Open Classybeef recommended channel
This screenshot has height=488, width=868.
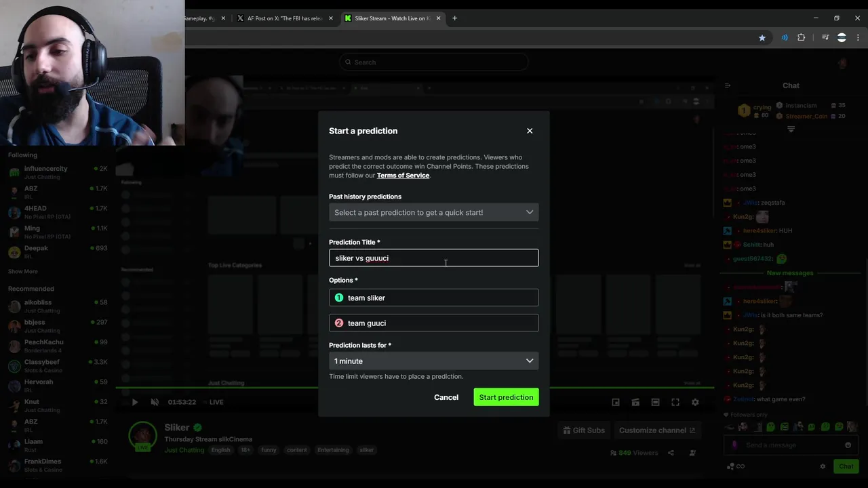[58, 366]
